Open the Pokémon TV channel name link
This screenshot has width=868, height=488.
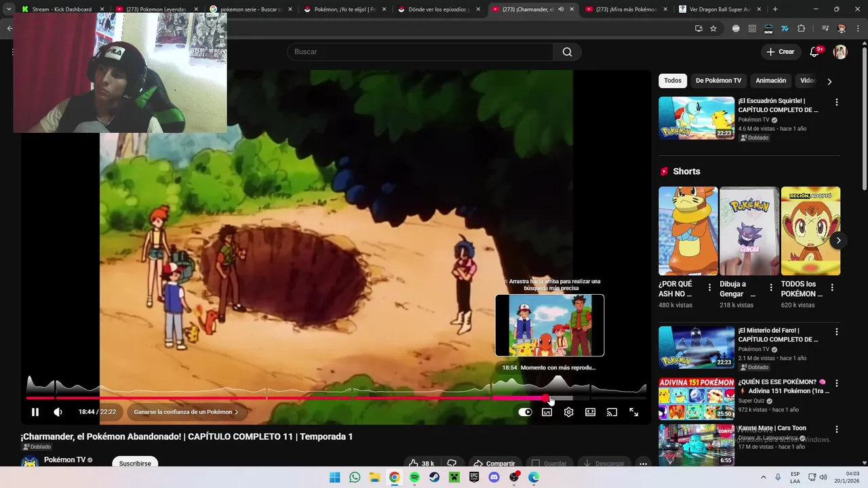pos(64,460)
